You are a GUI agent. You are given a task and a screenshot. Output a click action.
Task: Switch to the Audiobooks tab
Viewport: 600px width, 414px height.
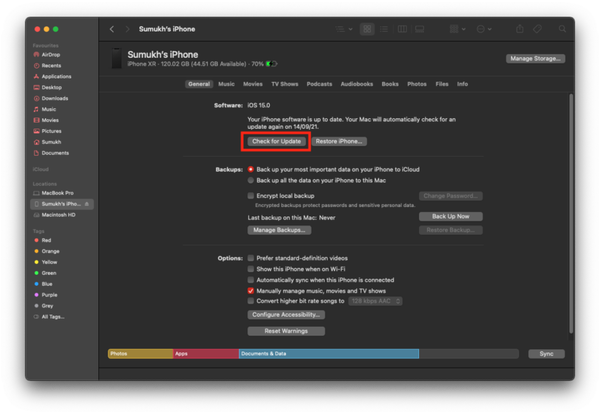[357, 84]
